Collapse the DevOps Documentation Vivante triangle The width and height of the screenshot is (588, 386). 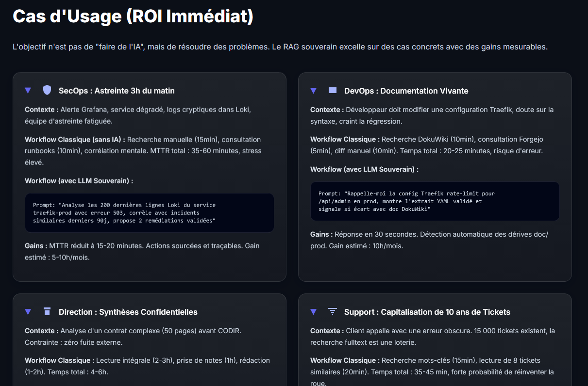tap(314, 91)
